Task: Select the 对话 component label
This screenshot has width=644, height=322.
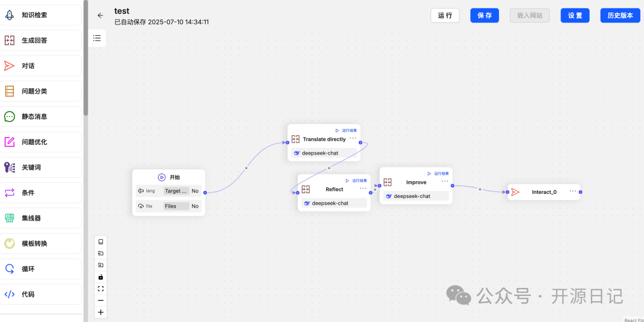Action: point(28,66)
